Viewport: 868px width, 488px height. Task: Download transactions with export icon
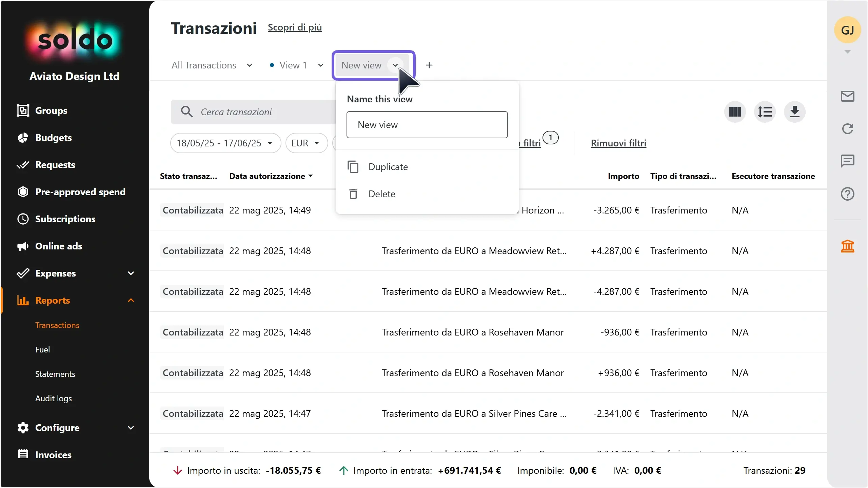point(794,112)
